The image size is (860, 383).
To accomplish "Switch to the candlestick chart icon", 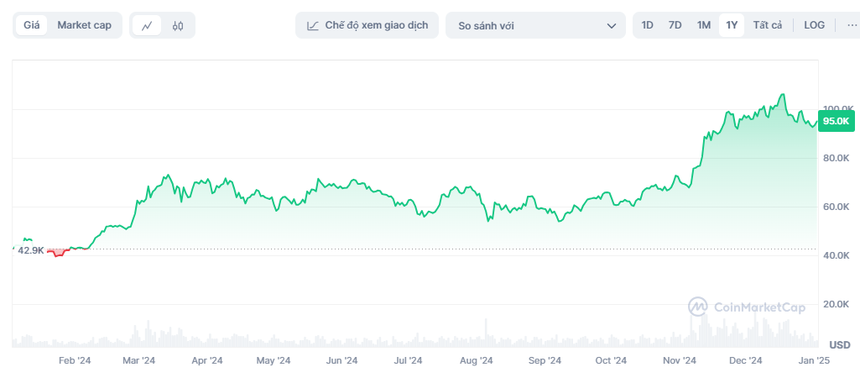I will [x=178, y=25].
